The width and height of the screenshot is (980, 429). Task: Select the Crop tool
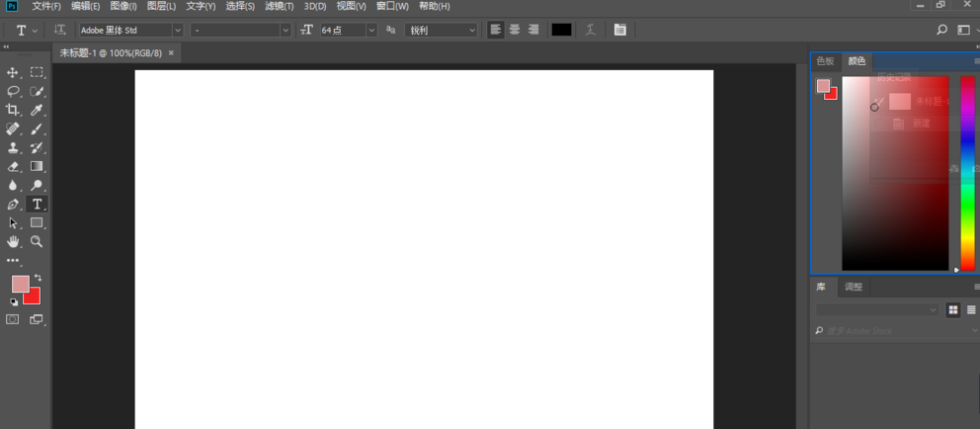13,110
